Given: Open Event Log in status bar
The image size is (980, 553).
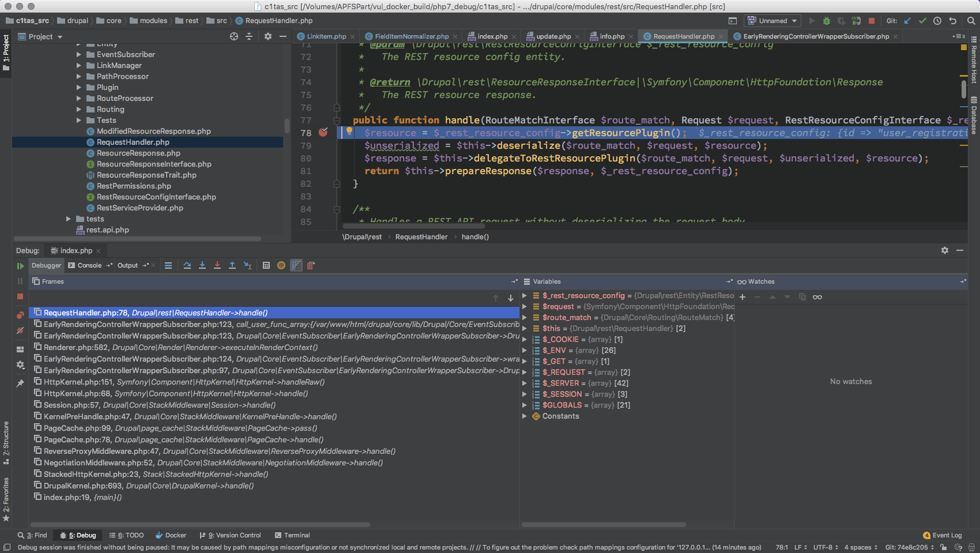Looking at the screenshot, I should tap(943, 535).
